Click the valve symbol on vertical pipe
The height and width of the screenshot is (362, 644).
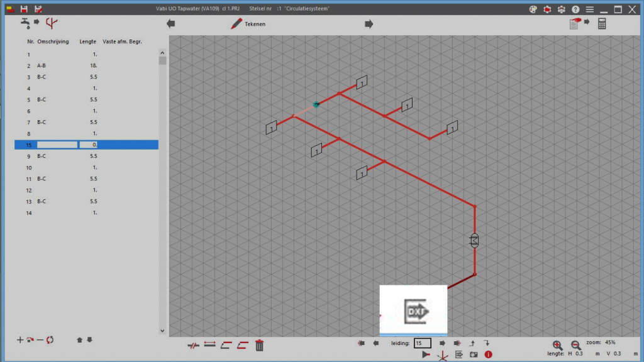pos(474,241)
